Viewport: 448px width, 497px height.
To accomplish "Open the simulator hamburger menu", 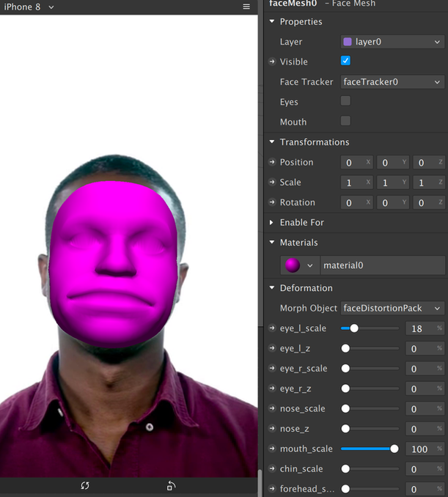I will [x=246, y=7].
